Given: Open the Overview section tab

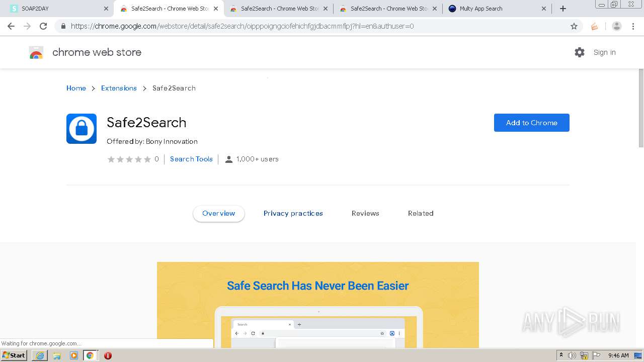Looking at the screenshot, I should coord(219,213).
